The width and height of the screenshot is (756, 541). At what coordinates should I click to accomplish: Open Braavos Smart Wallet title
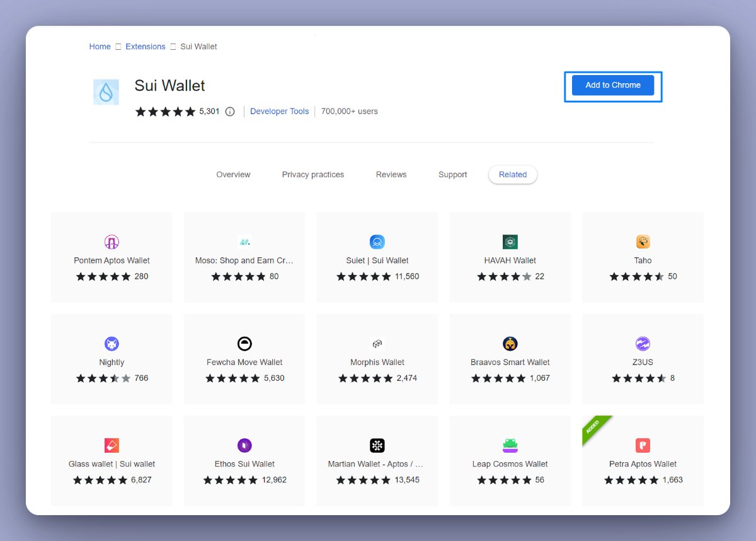point(510,363)
